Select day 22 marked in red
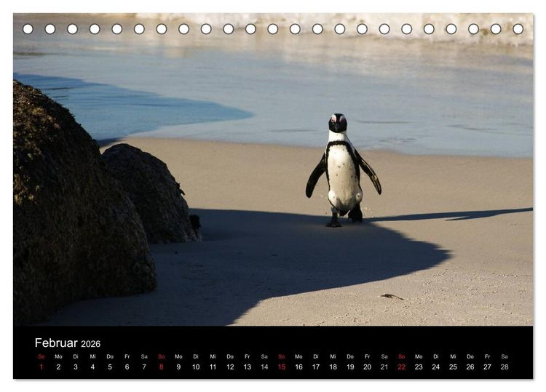This screenshot has width=546, height=392. click(x=401, y=367)
